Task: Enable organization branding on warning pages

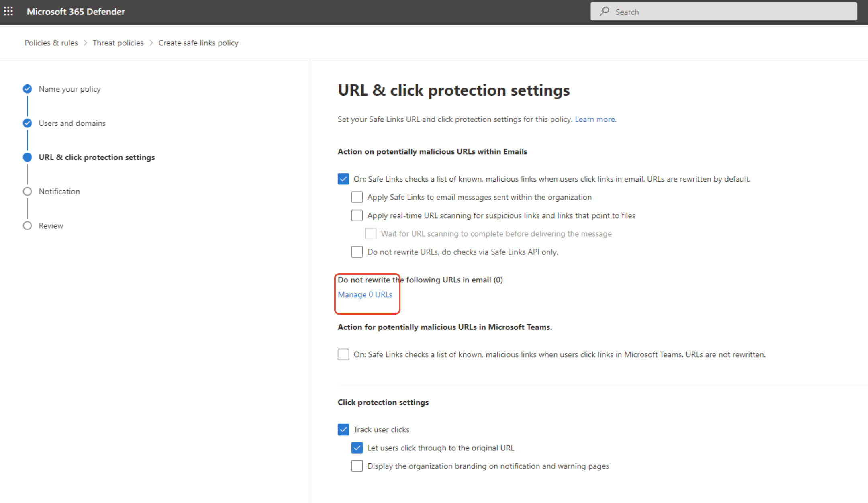Action: pos(357,466)
